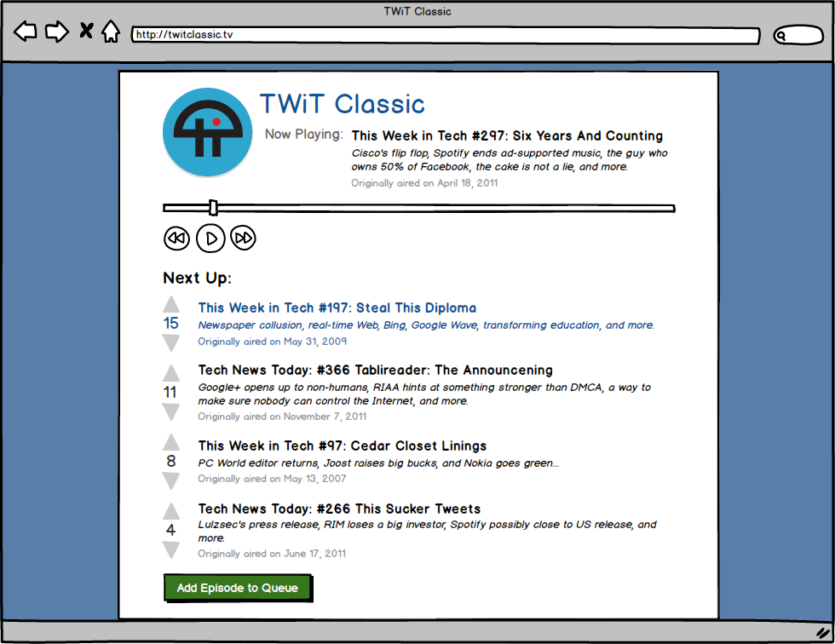Open This Week in Tech #197 link

tap(337, 308)
